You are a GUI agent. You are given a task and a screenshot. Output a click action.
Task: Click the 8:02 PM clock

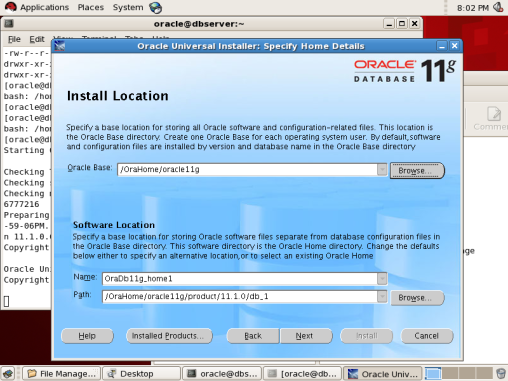tap(473, 8)
